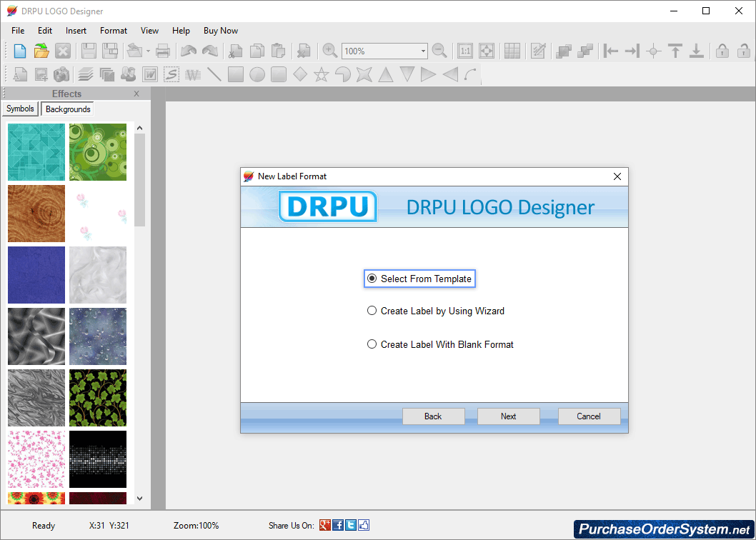This screenshot has width=756, height=540.
Task: Click the Next button in dialog
Action: (x=508, y=416)
